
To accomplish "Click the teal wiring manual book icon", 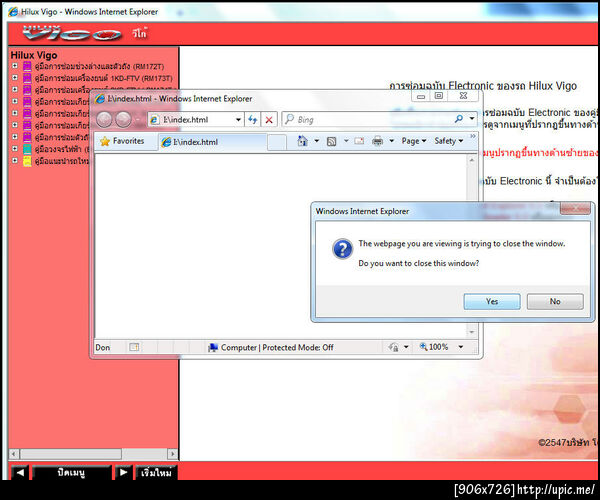I will [27, 149].
